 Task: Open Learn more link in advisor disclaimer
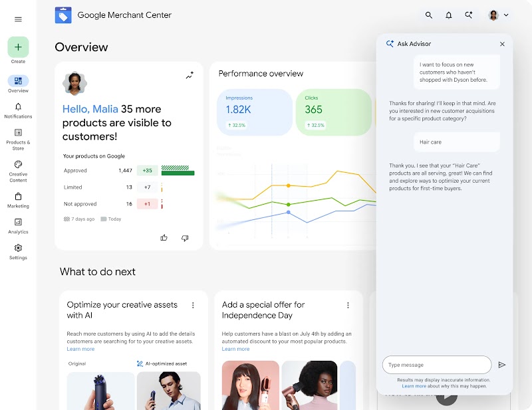[x=414, y=386]
